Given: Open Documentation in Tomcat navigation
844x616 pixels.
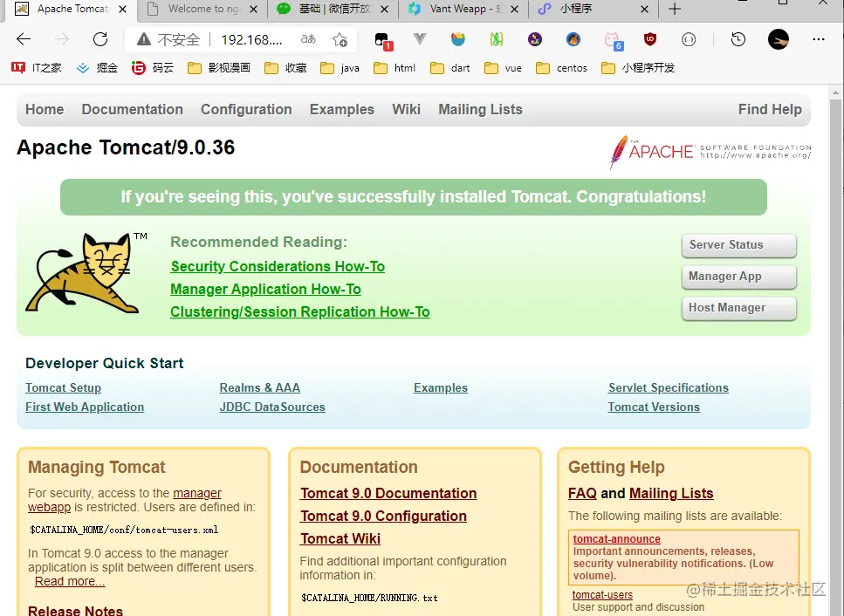Looking at the screenshot, I should coord(133,109).
